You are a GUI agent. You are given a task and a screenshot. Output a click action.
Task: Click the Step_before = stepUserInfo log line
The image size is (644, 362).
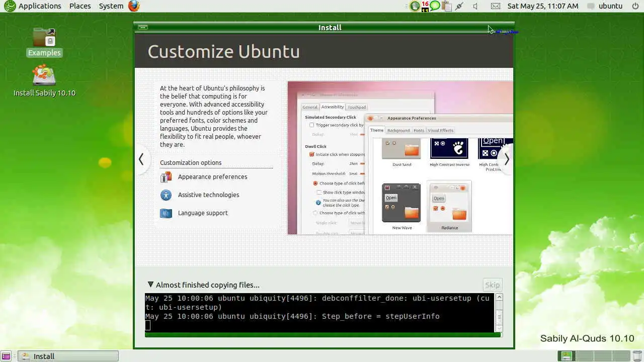click(292, 316)
